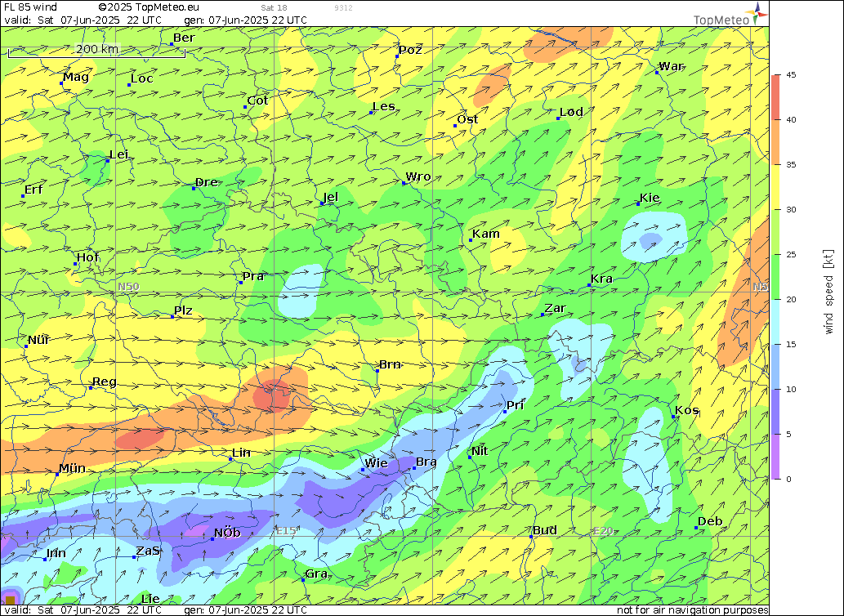The width and height of the screenshot is (844, 616).
Task: Click the header 'valid: Sat 07-Jun-2025' line
Action: pyautogui.click(x=83, y=20)
